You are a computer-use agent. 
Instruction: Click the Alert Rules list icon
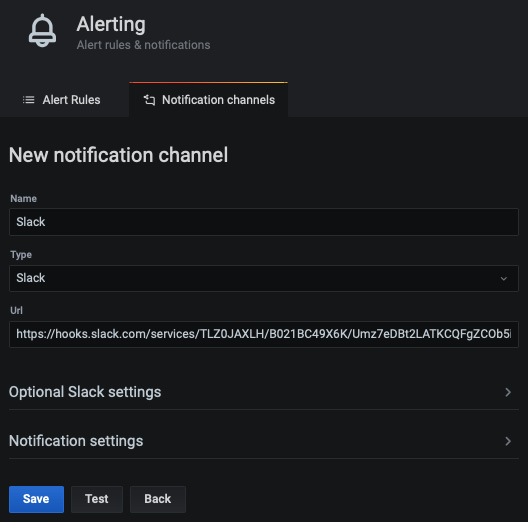coord(29,100)
